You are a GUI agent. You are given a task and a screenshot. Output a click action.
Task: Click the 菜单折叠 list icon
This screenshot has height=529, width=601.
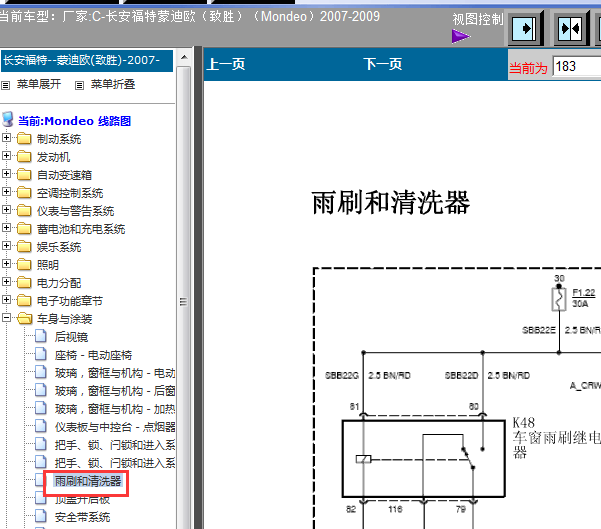[79, 85]
